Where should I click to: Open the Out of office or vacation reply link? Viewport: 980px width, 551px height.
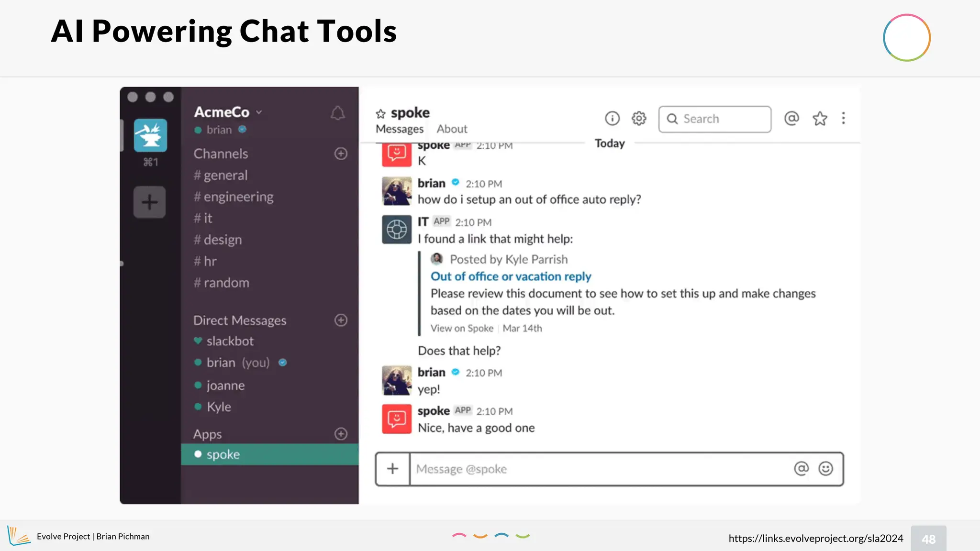[x=511, y=276]
